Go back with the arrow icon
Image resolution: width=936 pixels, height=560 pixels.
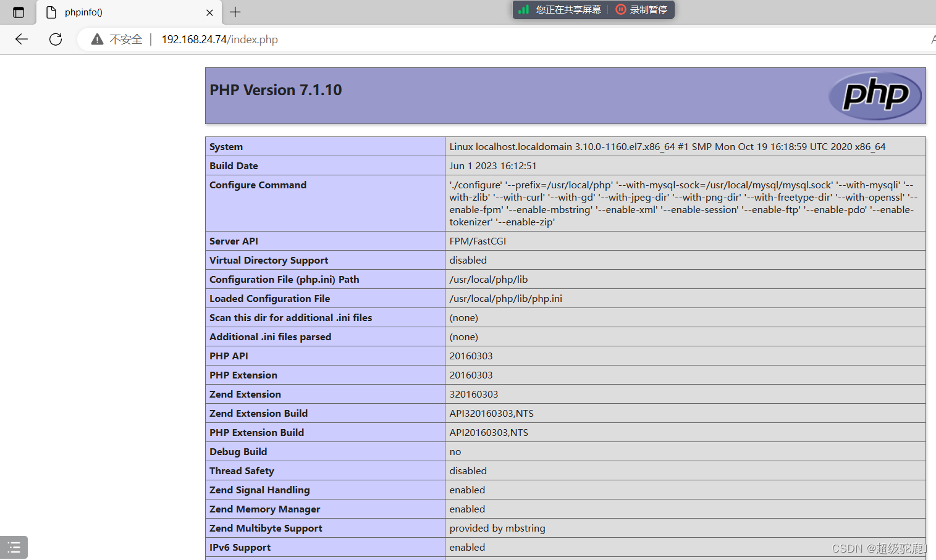click(x=22, y=40)
